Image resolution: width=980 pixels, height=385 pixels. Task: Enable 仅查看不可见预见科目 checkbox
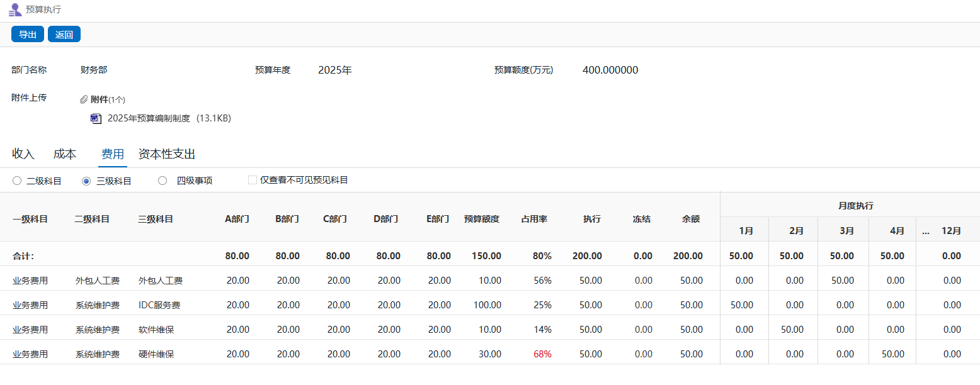pos(253,180)
